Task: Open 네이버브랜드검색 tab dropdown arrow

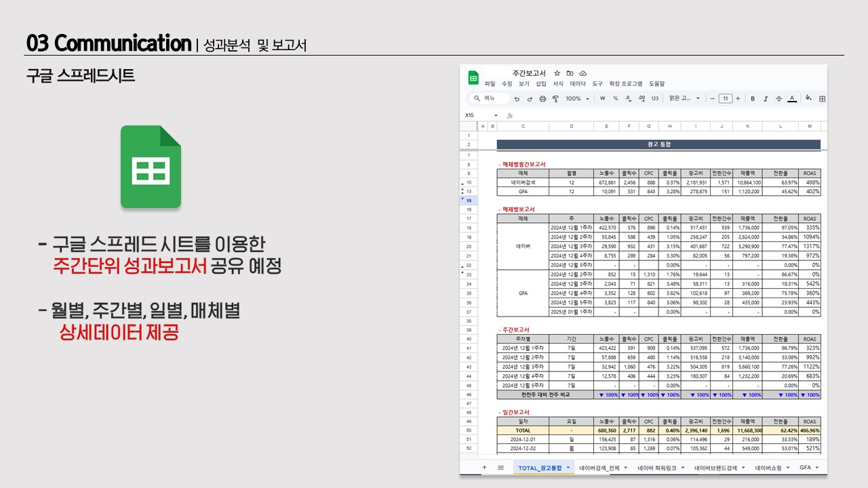Action: (x=743, y=468)
